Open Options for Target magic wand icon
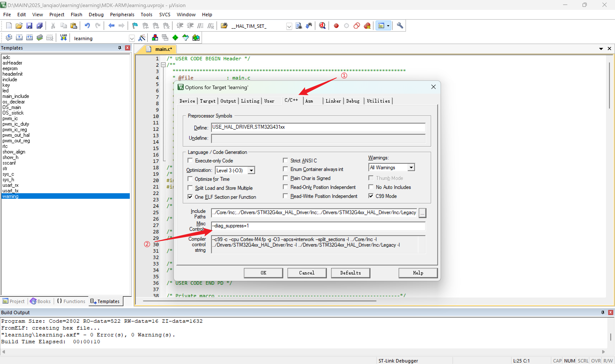Screen dimensions: 615x364 [142, 38]
